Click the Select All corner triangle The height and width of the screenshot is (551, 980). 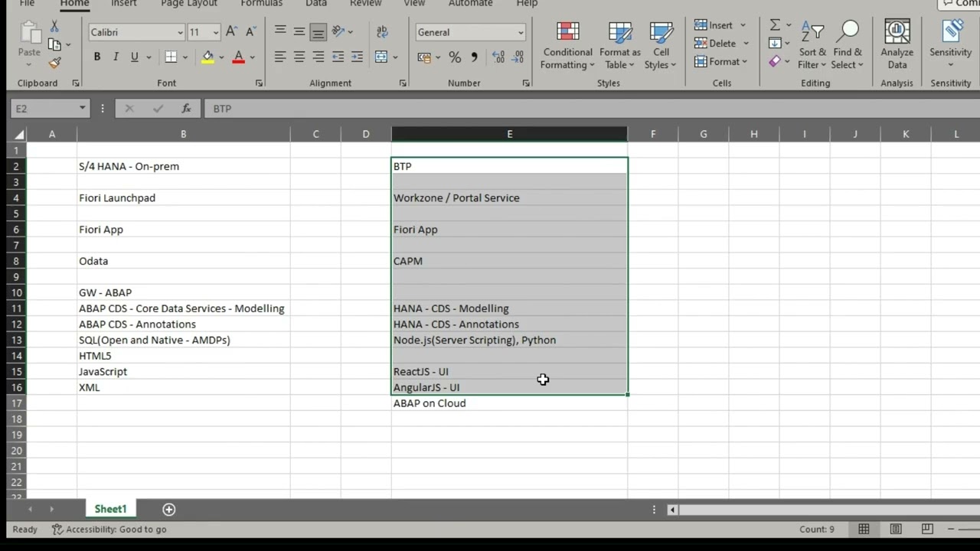19,135
